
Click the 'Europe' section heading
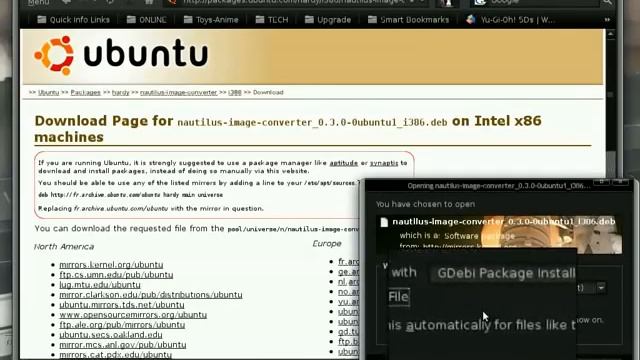coord(327,244)
